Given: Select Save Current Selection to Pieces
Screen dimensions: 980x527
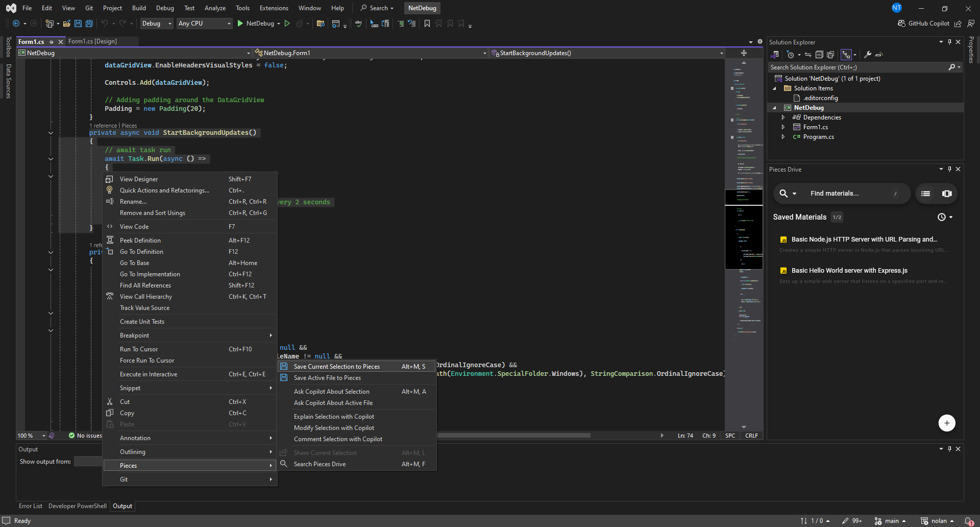Looking at the screenshot, I should [357, 367].
